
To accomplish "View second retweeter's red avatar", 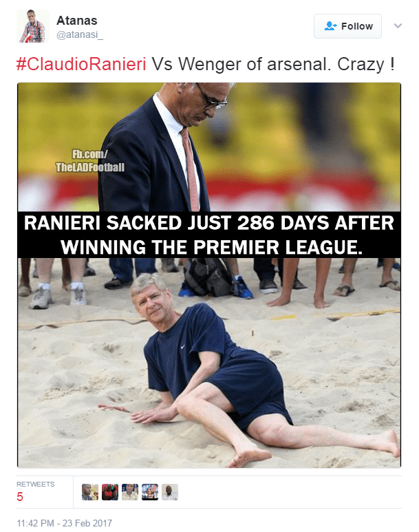I will 110,492.
